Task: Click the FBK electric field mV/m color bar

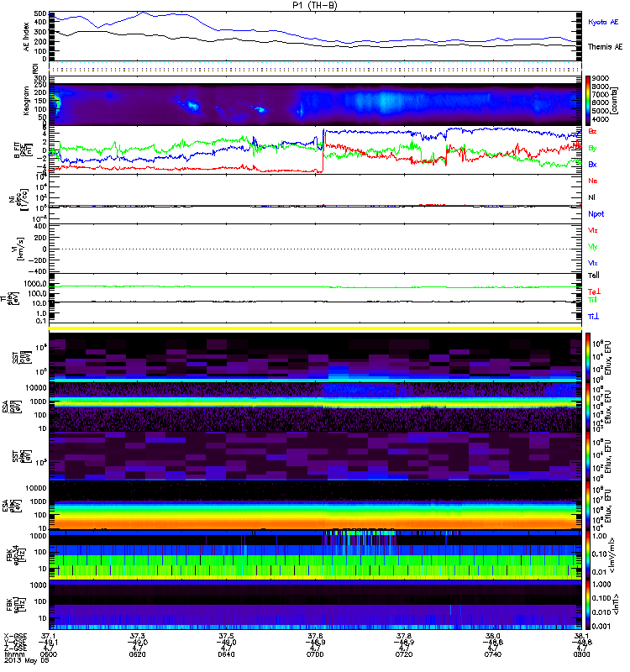Action: pyautogui.click(x=588, y=555)
